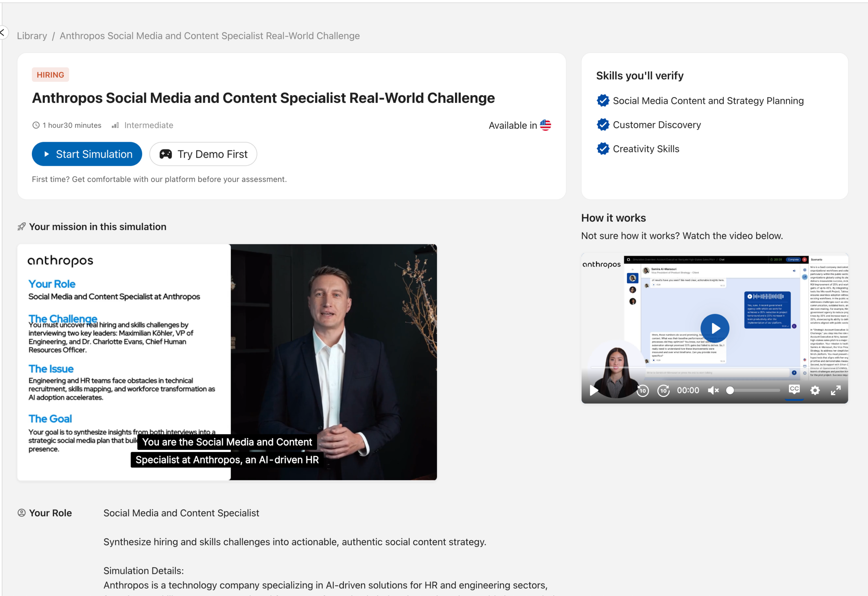The image size is (868, 596).
Task: Open the mission briefing video
Action: pos(227,362)
